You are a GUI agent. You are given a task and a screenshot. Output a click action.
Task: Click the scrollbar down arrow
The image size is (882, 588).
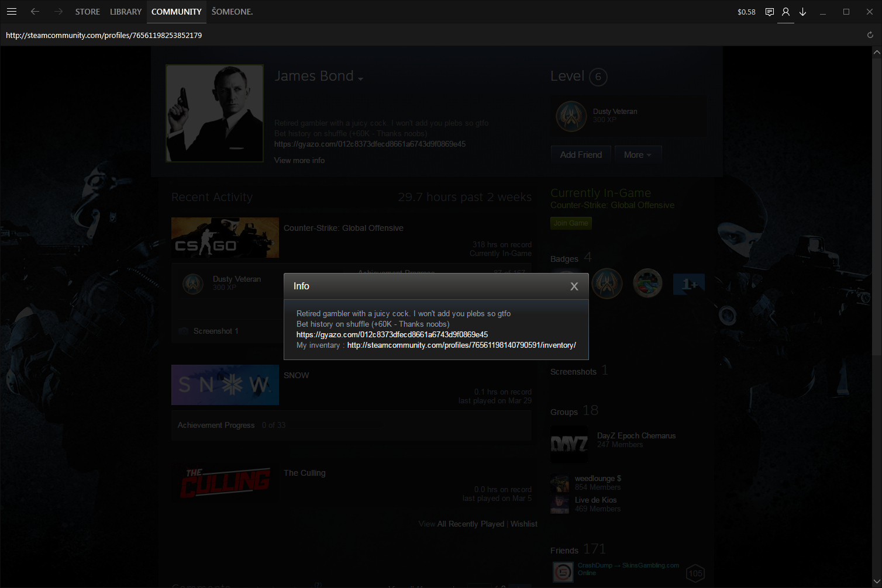click(x=876, y=581)
